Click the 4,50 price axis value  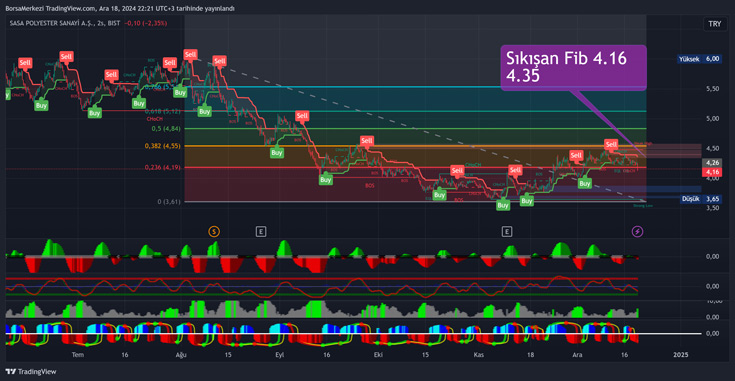pos(712,149)
